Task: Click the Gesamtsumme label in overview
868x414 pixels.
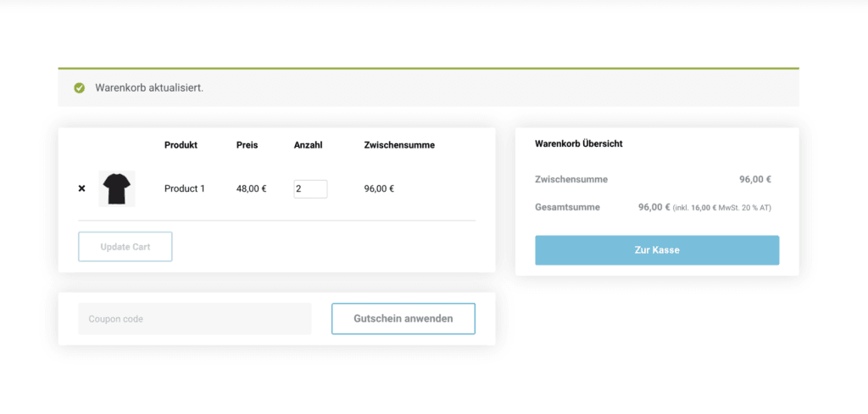Action: pos(569,207)
